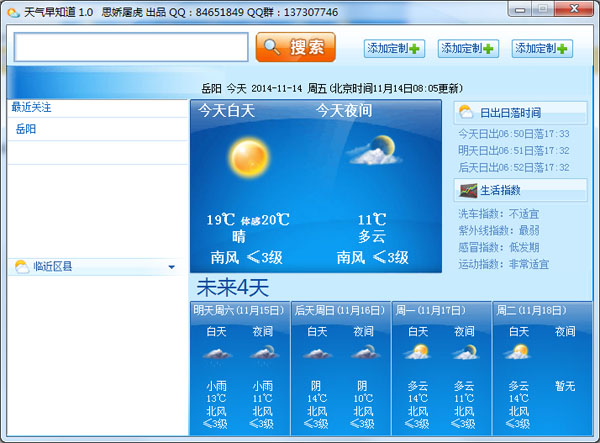Viewport: 600px width, 443px height.
Task: Click the second 添加定制 button
Action: click(x=468, y=49)
